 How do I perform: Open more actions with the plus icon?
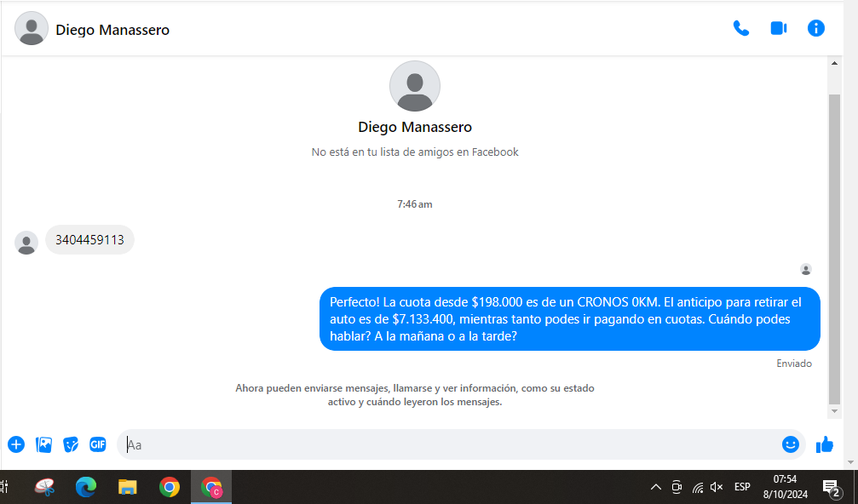pos(16,444)
